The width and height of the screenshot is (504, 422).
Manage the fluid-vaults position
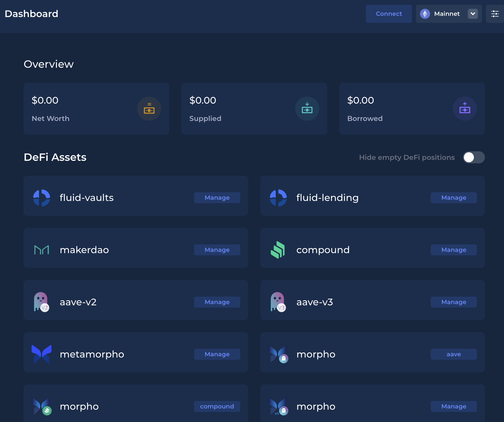(217, 198)
